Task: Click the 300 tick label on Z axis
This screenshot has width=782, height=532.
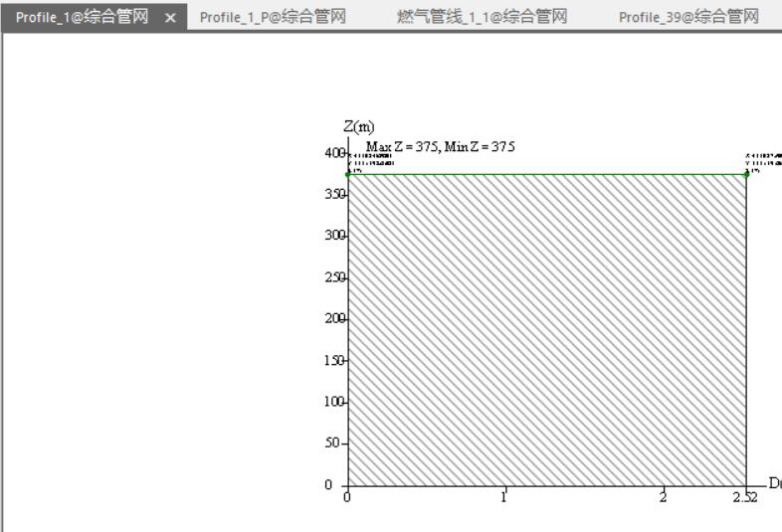Action: (334, 235)
